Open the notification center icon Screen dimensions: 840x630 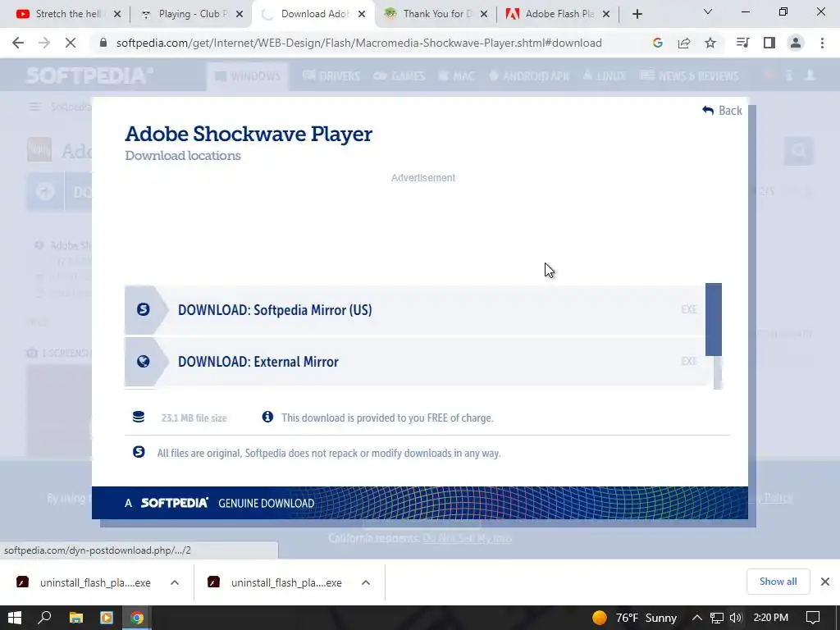tap(813, 618)
